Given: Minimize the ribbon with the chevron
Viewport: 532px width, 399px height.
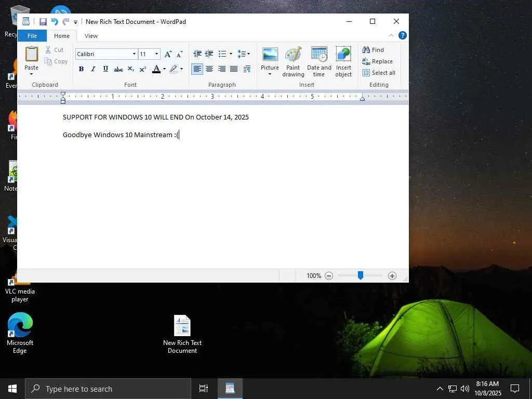Looking at the screenshot, I should pos(391,35).
